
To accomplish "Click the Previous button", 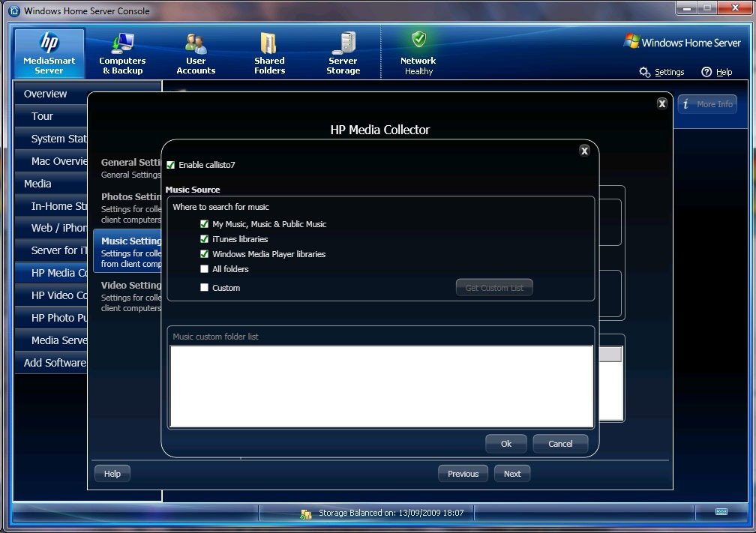I will [463, 474].
